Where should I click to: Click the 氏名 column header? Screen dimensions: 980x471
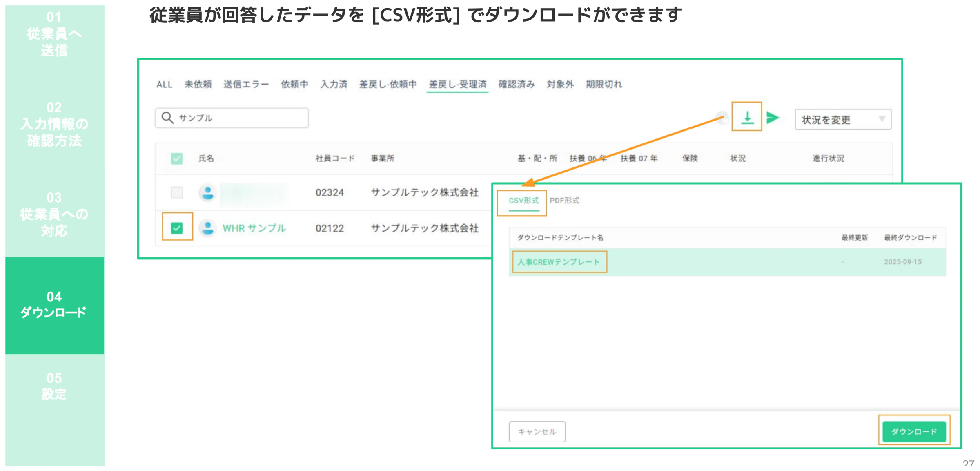click(206, 158)
